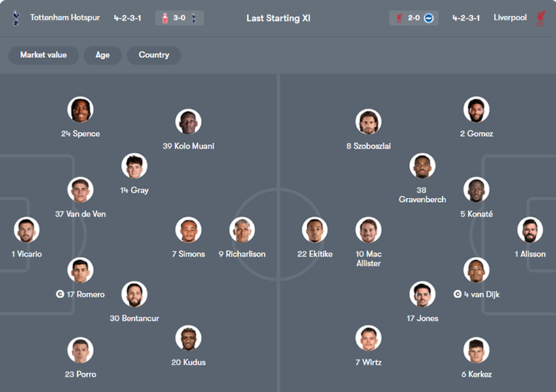Toggle the Country filter
The image size is (556, 392).
[154, 55]
